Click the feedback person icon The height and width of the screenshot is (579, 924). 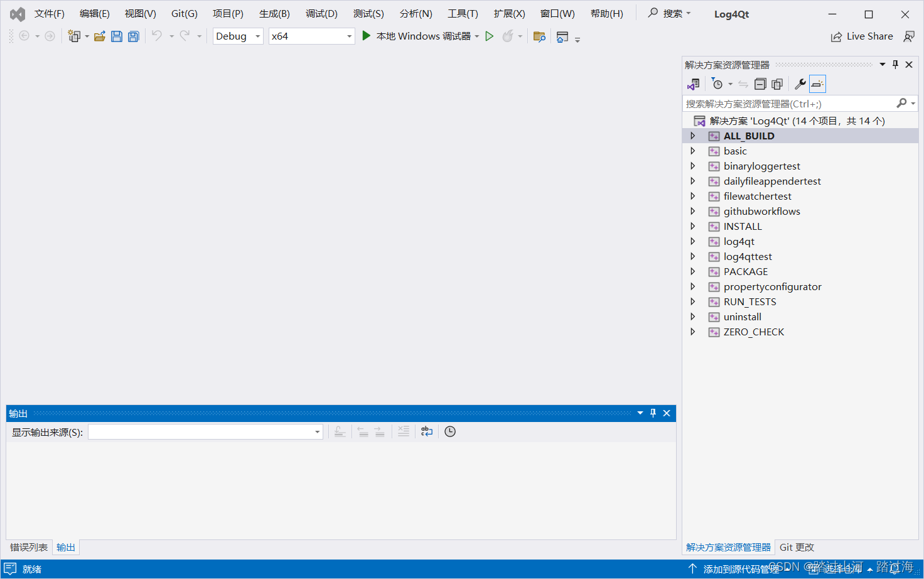tap(909, 36)
